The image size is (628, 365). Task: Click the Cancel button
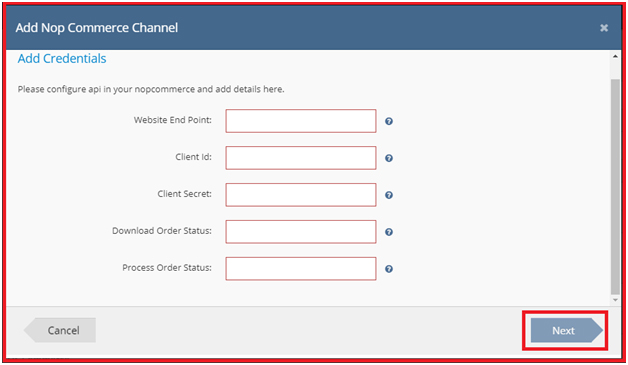tap(60, 330)
